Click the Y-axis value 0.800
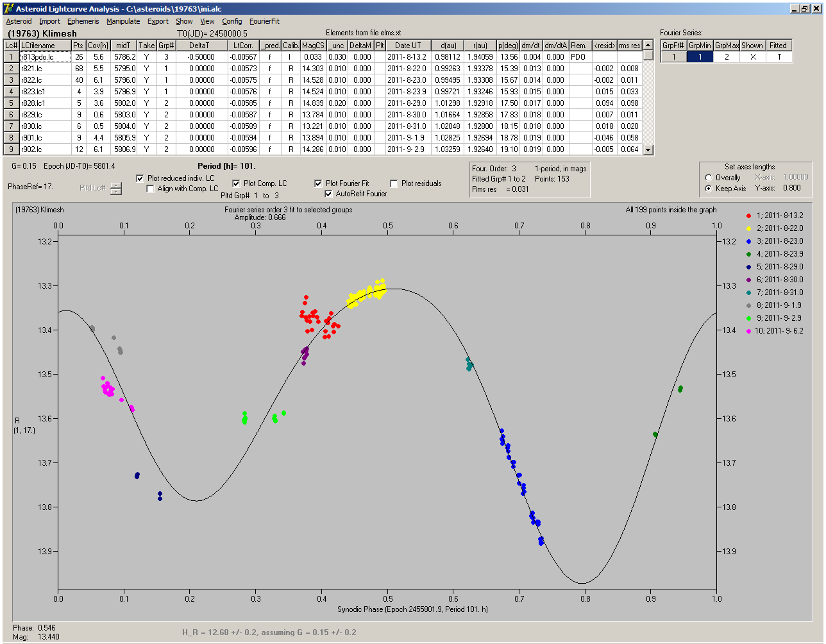Screen dimensions: 826x644 coord(791,189)
